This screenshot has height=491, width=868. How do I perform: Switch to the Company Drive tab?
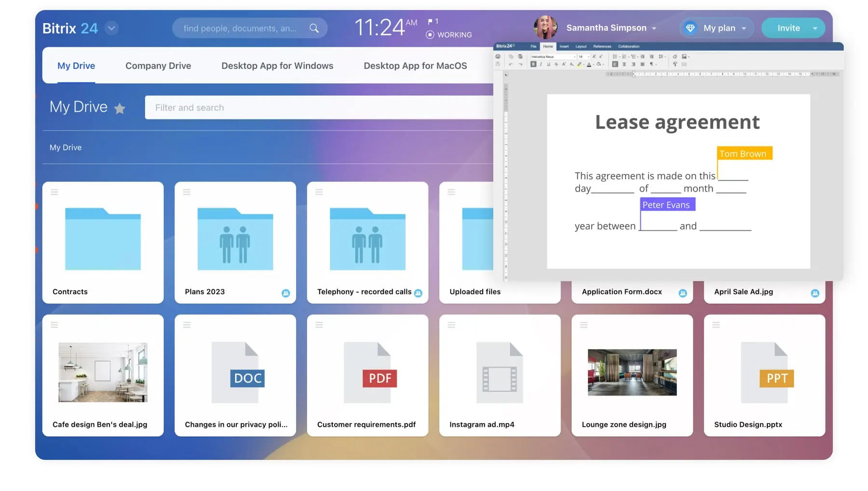pyautogui.click(x=158, y=66)
